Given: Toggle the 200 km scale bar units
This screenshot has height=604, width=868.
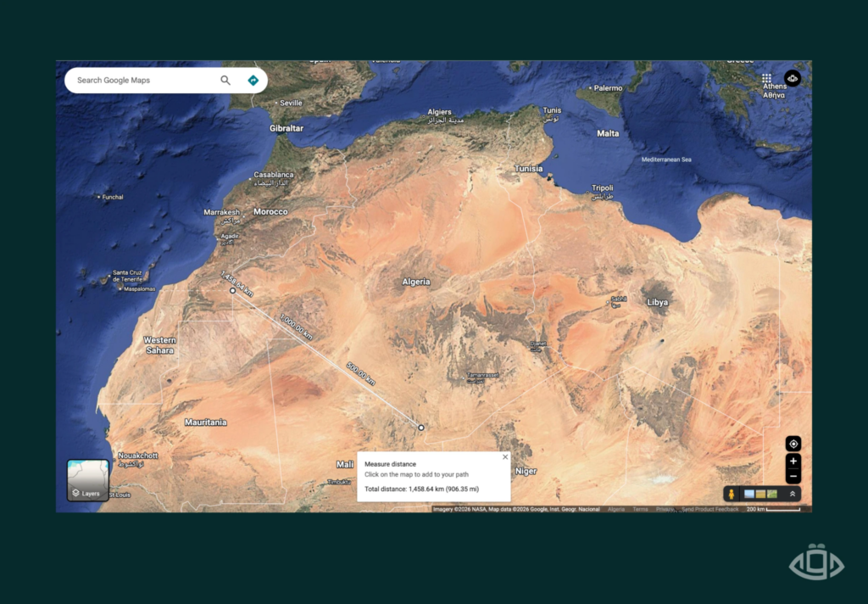Looking at the screenshot, I should point(773,509).
